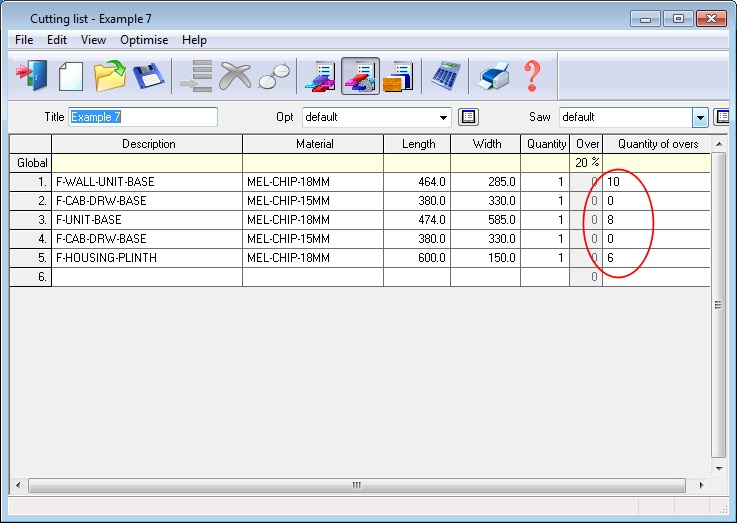Click the Quantity of overs column header
Screen dimensions: 737x523
coord(657,144)
